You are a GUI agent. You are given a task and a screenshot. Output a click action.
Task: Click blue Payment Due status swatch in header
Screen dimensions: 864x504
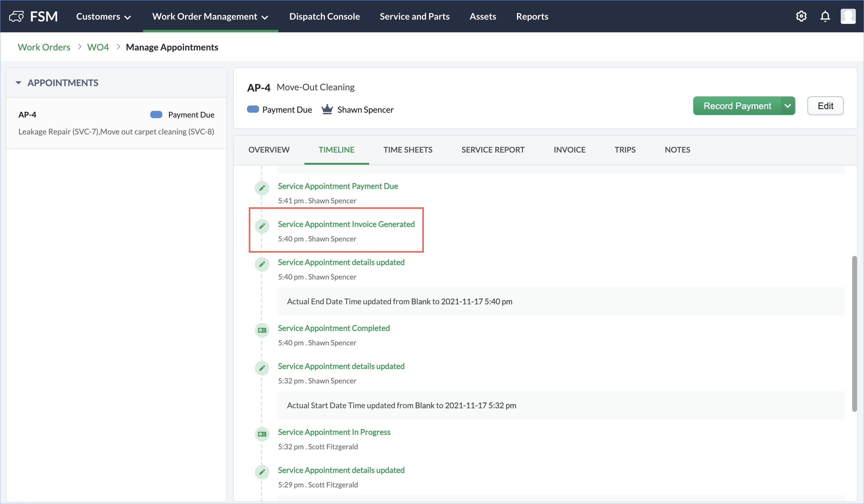(253, 109)
